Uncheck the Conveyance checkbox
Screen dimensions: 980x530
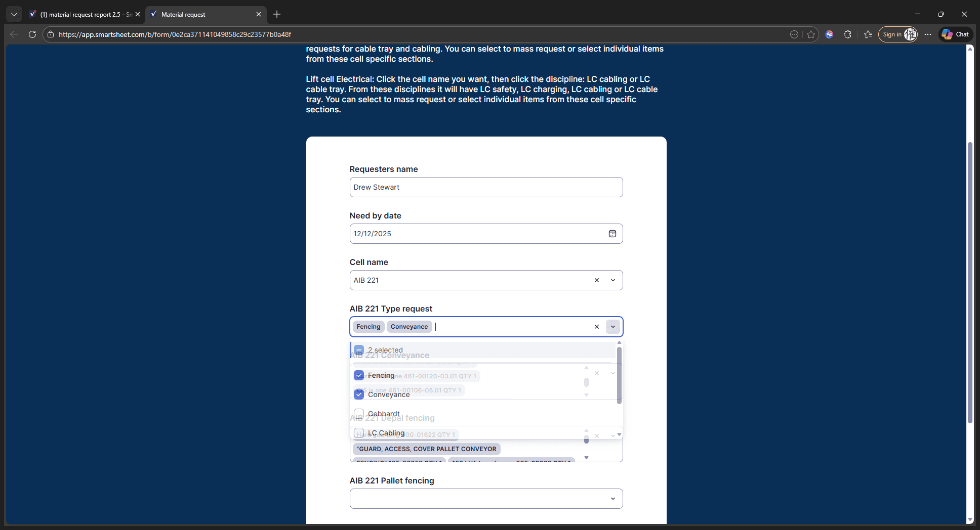(x=359, y=394)
